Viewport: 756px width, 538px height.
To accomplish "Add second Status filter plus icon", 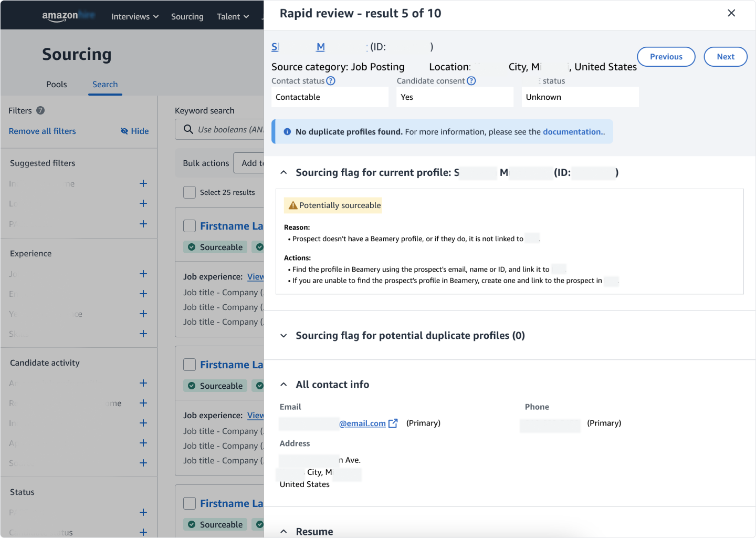I will (143, 532).
